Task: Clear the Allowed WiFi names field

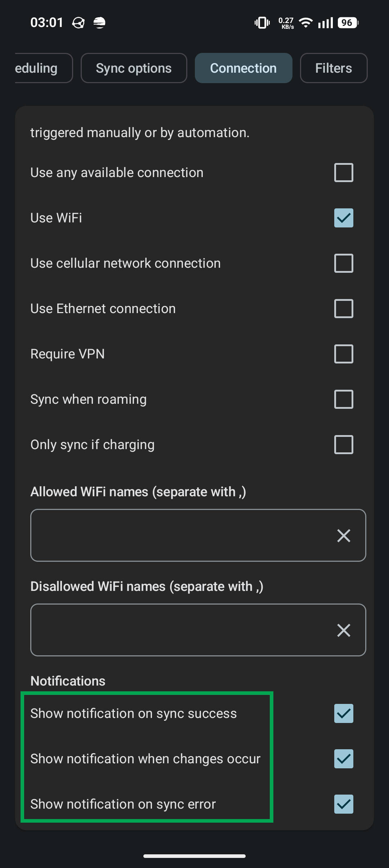Action: (x=344, y=535)
